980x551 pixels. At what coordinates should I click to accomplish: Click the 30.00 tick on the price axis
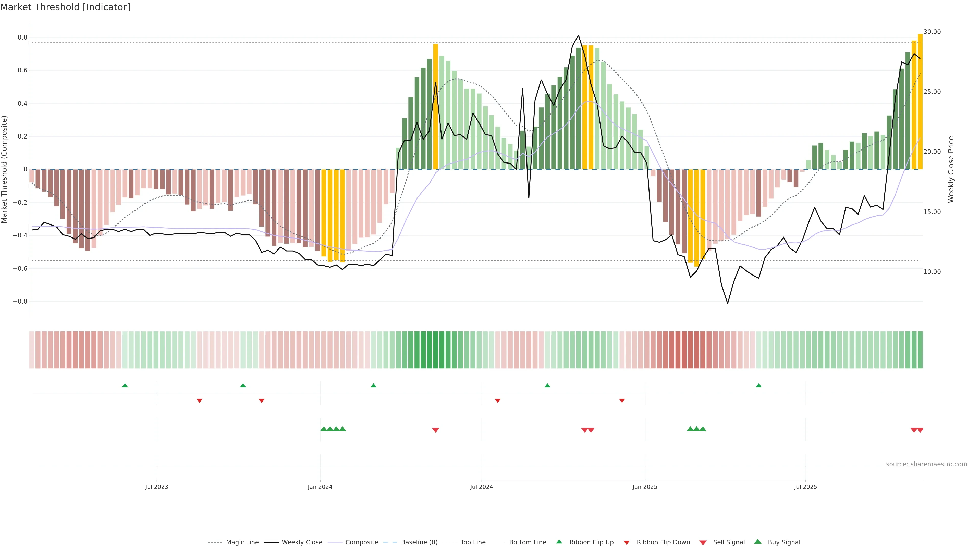tap(932, 32)
